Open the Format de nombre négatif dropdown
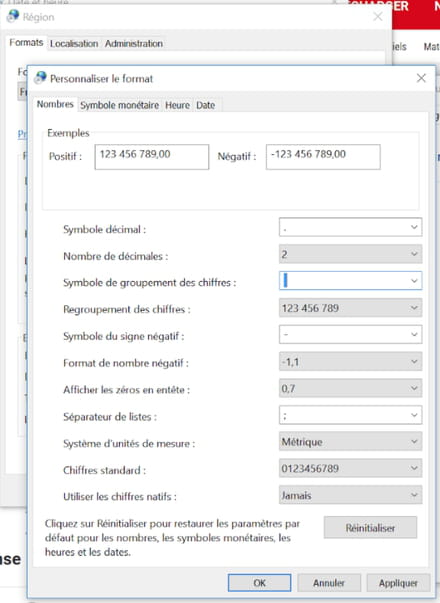Image resolution: width=440 pixels, height=603 pixels. (350, 362)
